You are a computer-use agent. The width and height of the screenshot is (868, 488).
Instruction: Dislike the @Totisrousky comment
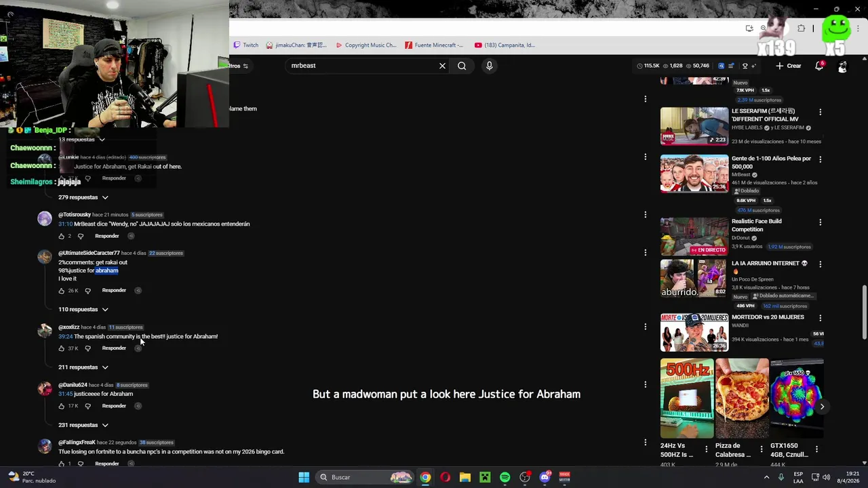point(80,236)
